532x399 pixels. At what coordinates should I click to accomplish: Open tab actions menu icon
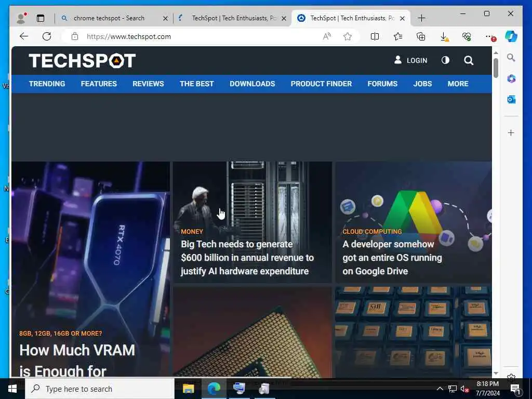click(41, 18)
